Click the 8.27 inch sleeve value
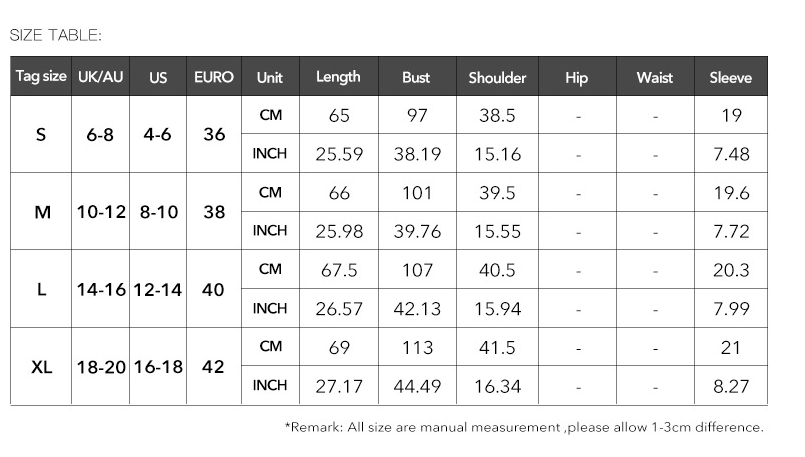 [731, 386]
